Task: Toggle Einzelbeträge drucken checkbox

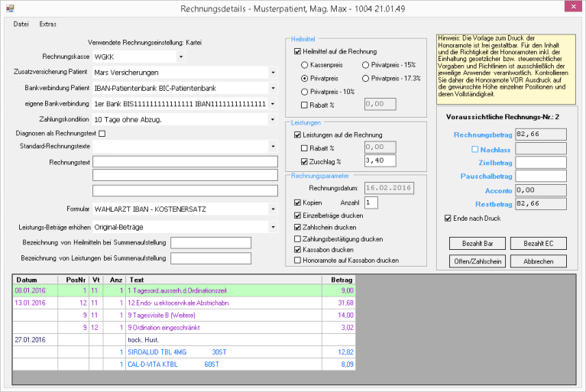Action: [x=297, y=215]
